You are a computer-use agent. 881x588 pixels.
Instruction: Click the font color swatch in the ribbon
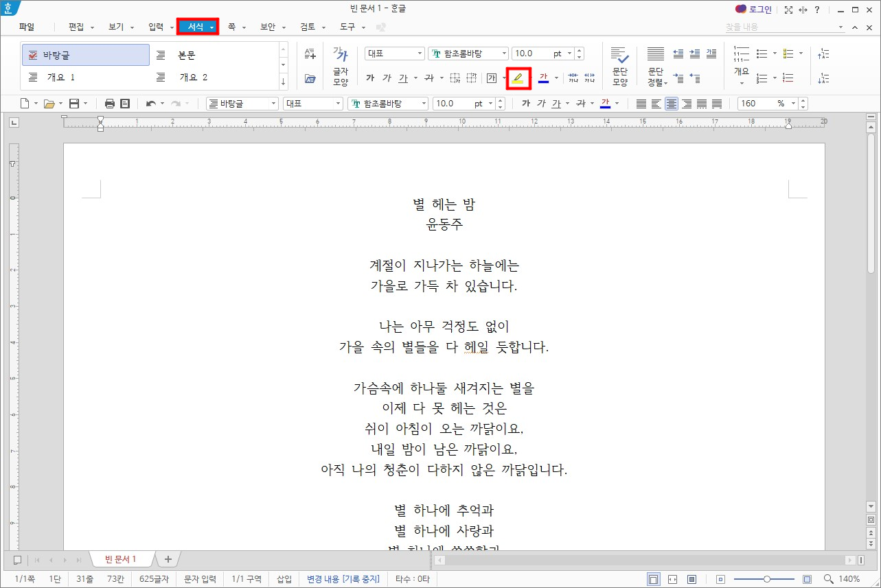[544, 78]
